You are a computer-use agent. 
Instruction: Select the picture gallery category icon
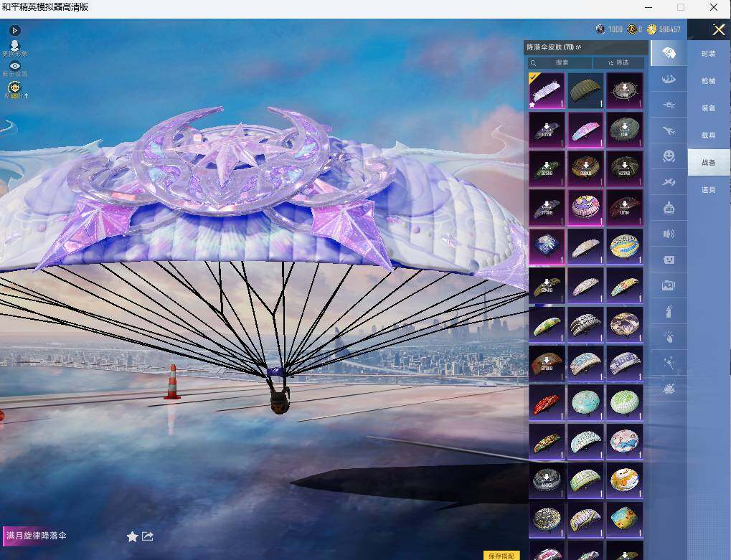[669, 285]
